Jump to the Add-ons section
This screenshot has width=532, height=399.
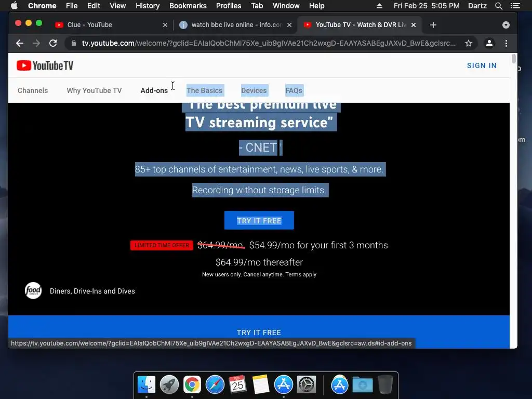pyautogui.click(x=154, y=90)
